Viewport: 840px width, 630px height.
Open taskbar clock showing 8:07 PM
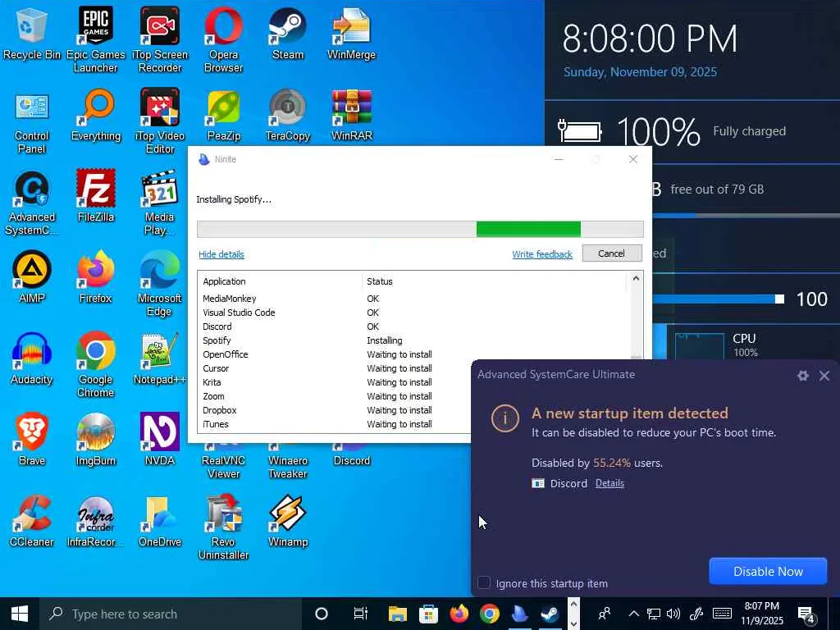tap(762, 614)
